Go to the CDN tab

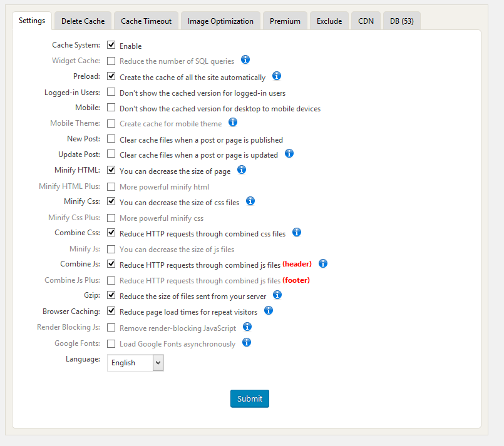(366, 21)
